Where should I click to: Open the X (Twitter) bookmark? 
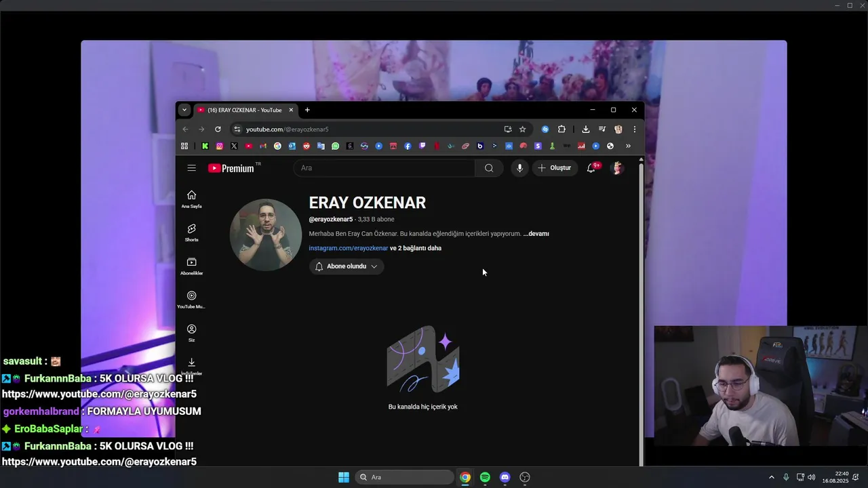coord(234,146)
